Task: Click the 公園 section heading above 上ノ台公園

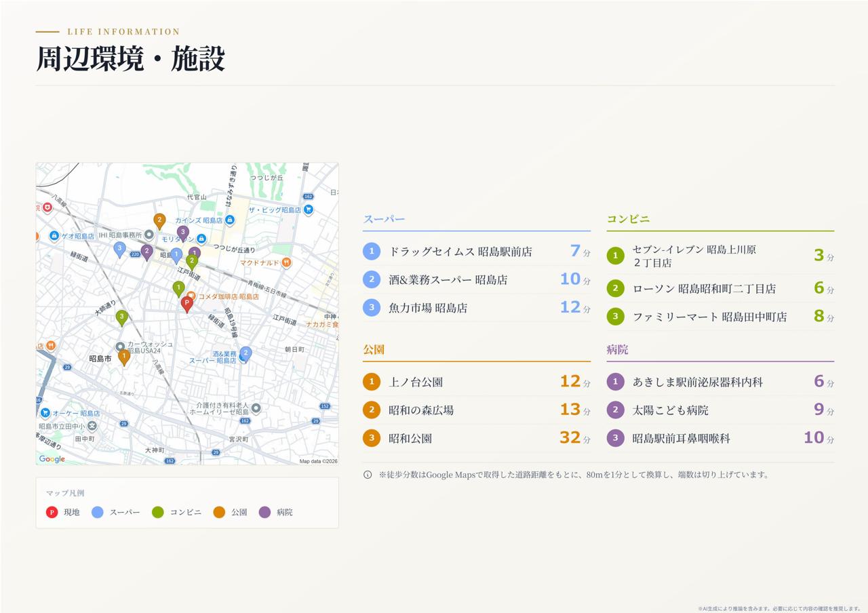Action: [x=374, y=350]
